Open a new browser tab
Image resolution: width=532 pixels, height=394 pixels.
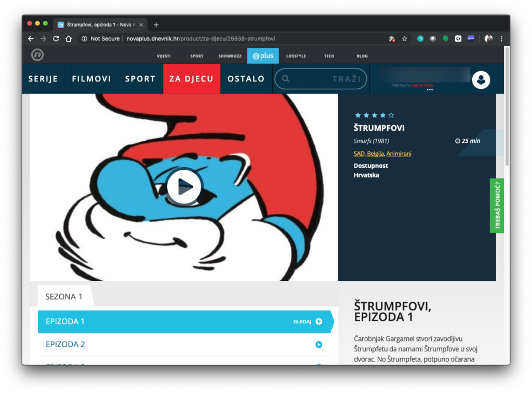[156, 24]
